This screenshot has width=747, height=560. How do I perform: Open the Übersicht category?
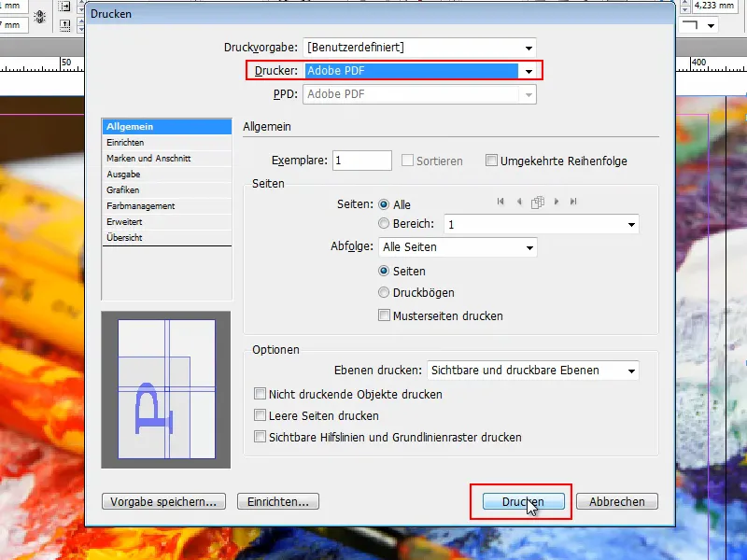pos(167,237)
